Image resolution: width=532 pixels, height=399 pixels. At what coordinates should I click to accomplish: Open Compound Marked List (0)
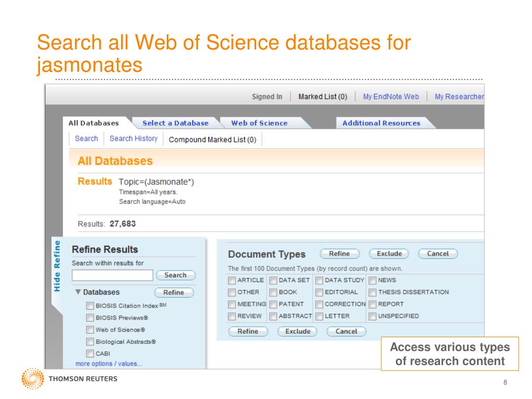point(212,140)
